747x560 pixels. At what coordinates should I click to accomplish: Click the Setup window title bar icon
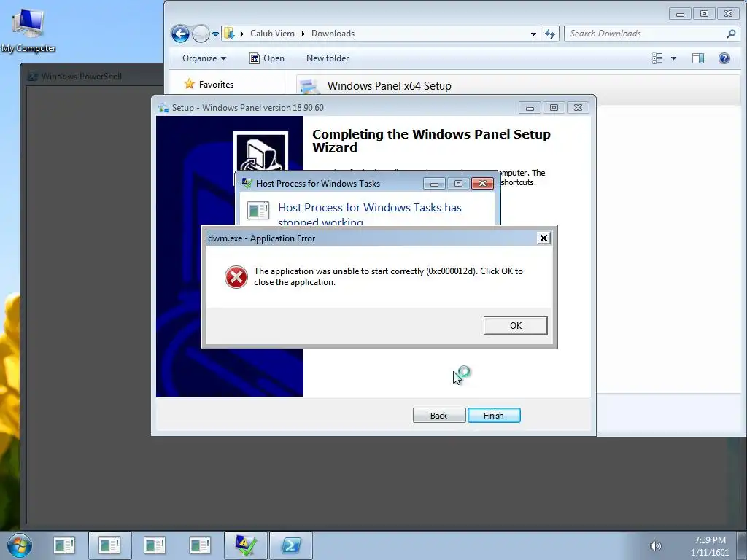click(x=163, y=108)
